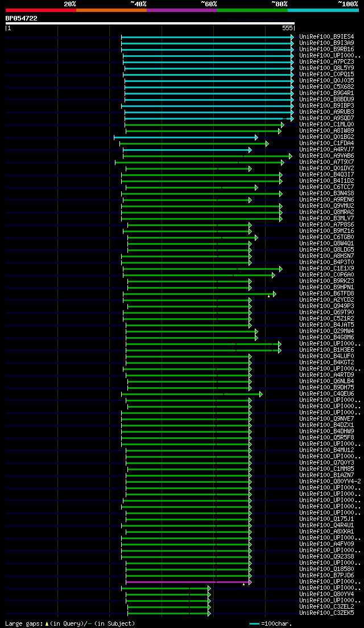Open hit UniRef100_Q8L5Y9
This screenshot has height=628, width=364.
[x=326, y=68]
